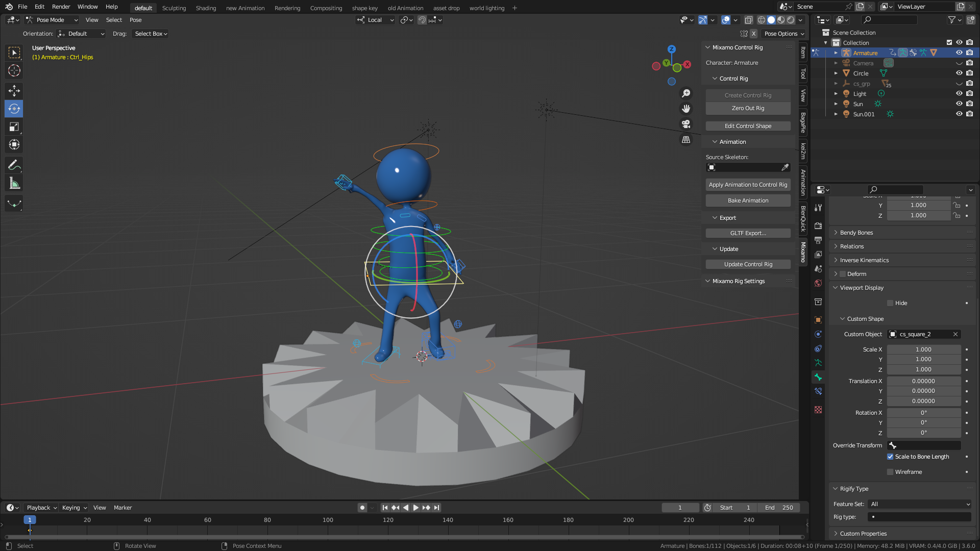Activate the Move tool
Viewport: 980px width, 551px height.
click(14, 91)
